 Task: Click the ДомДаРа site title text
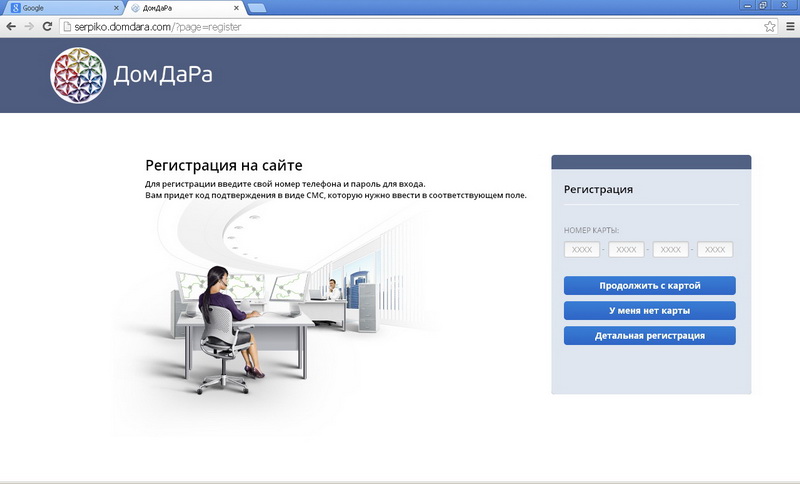coord(163,75)
